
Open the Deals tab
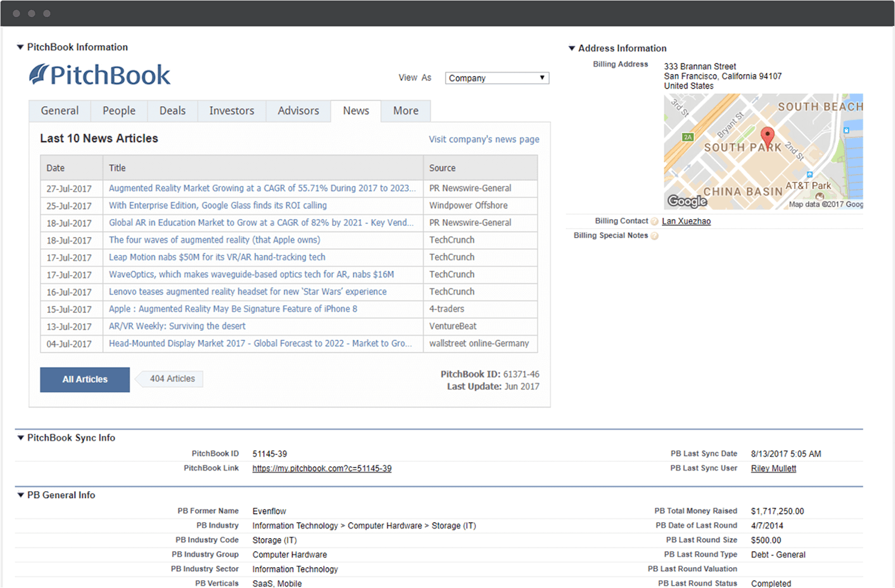(x=172, y=111)
